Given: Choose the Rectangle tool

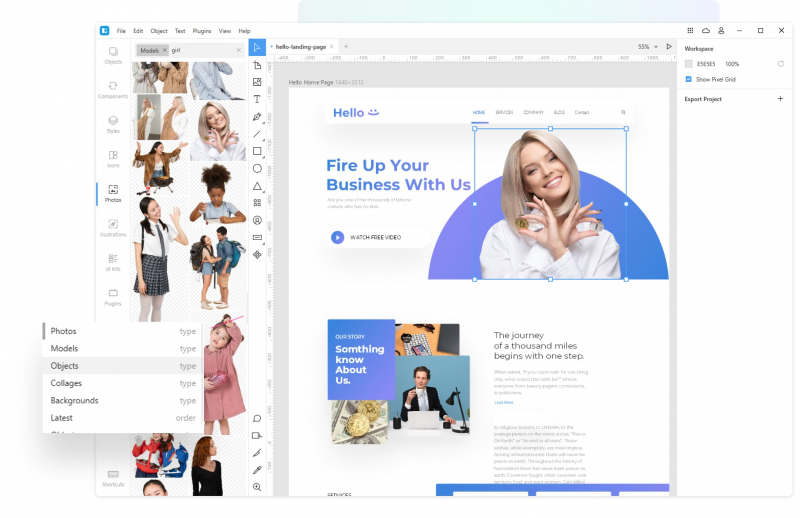Looking at the screenshot, I should pos(257,151).
